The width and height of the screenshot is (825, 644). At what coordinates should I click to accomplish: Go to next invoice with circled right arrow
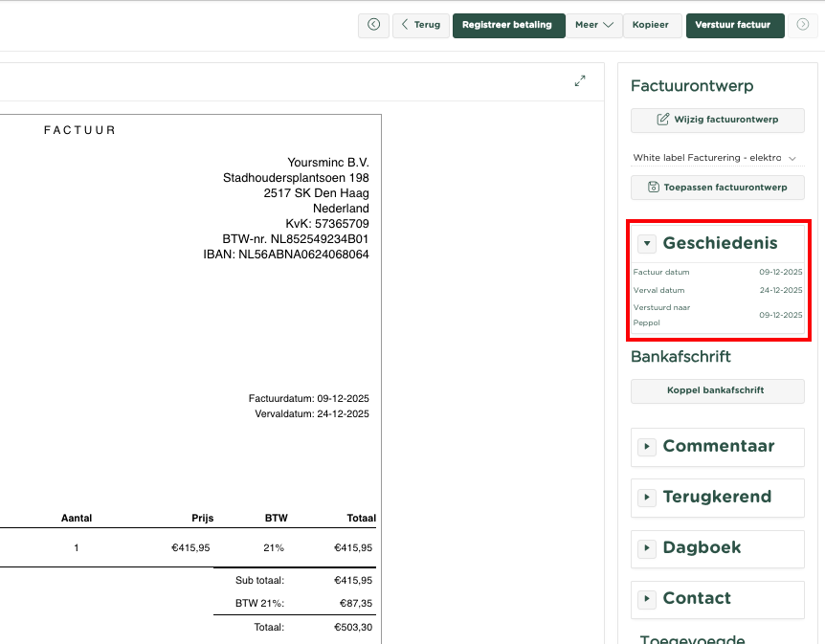(803, 25)
